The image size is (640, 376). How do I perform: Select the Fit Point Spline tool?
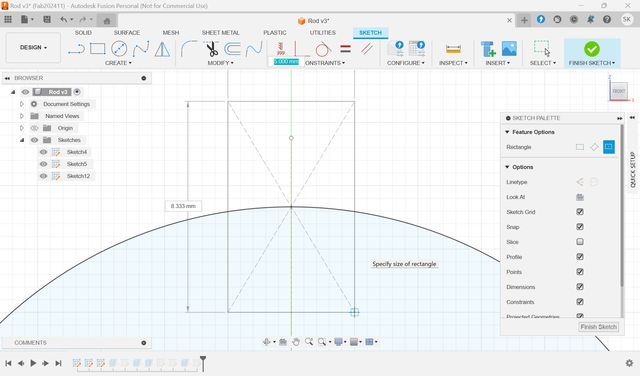coord(141,49)
